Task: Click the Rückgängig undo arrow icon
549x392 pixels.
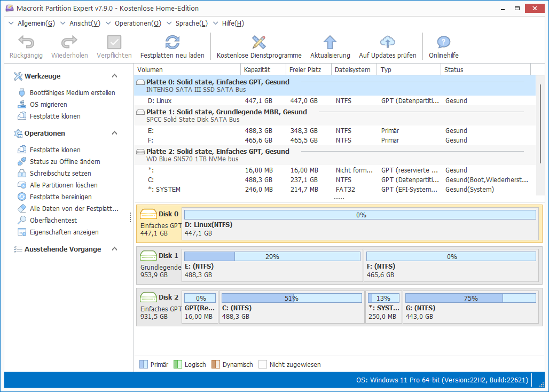Action: 26,42
